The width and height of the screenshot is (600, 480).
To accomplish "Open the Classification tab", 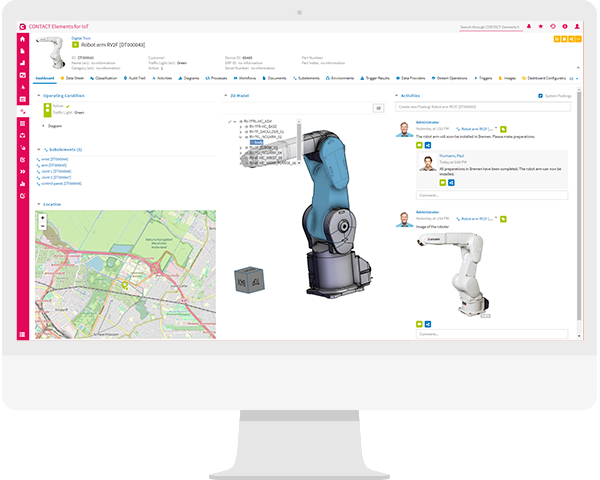I will 104,78.
